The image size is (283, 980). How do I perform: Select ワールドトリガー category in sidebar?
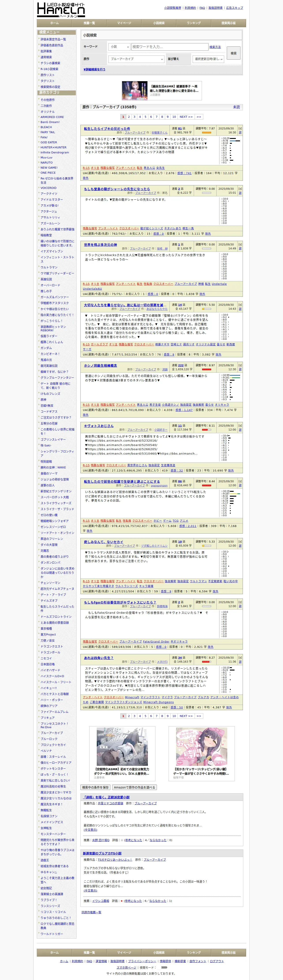click(52, 934)
